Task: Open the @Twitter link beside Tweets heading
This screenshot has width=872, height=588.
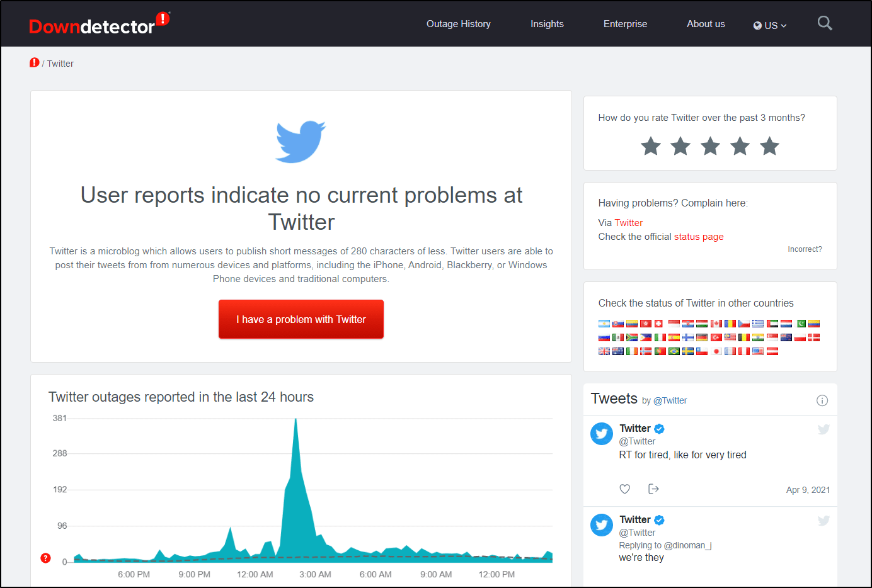Action: [670, 400]
